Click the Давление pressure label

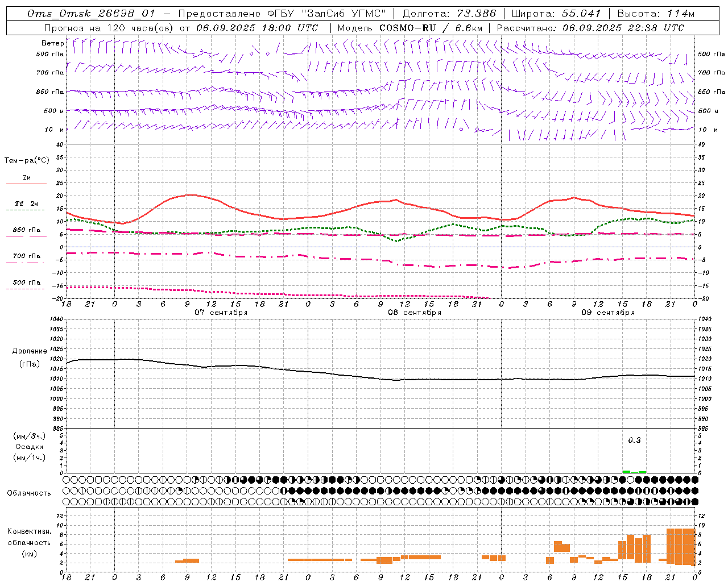[30, 351]
